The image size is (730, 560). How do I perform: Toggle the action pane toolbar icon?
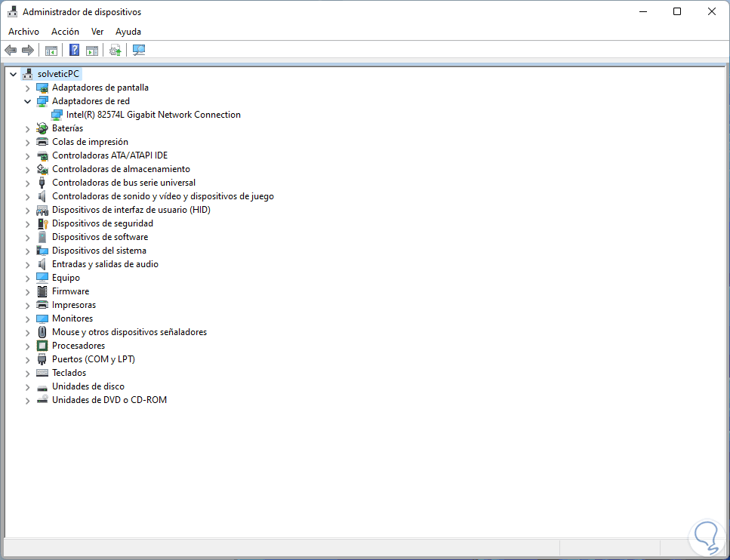pyautogui.click(x=92, y=50)
